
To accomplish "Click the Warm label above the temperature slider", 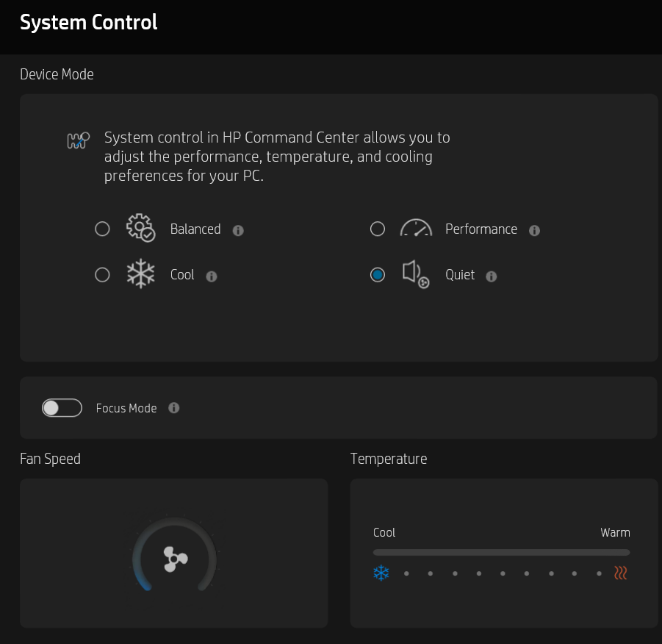I will pyautogui.click(x=616, y=532).
